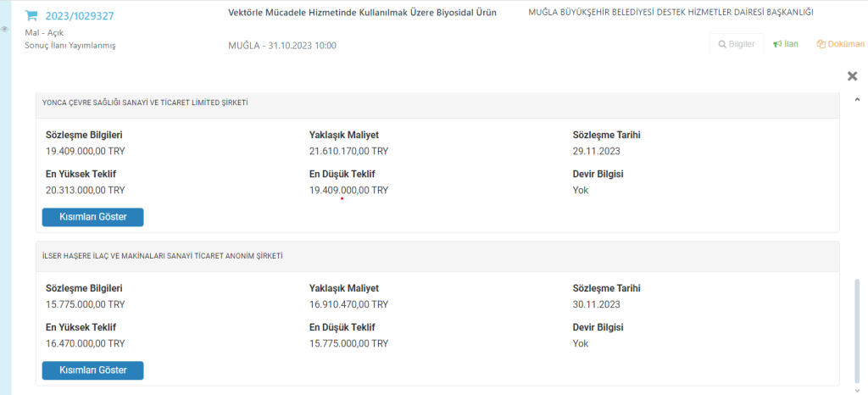The width and height of the screenshot is (868, 395).
Task: Click the tender title Vektörle Mücadele Hizmetinde
Action: [x=362, y=13]
